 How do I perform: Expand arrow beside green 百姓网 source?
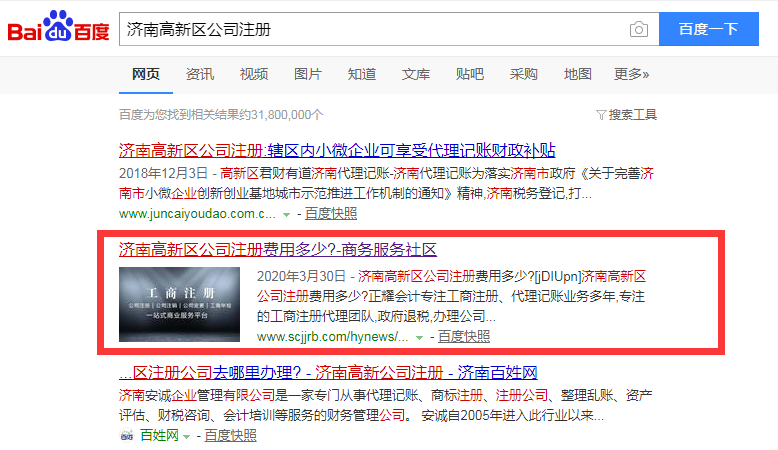pyautogui.click(x=188, y=436)
